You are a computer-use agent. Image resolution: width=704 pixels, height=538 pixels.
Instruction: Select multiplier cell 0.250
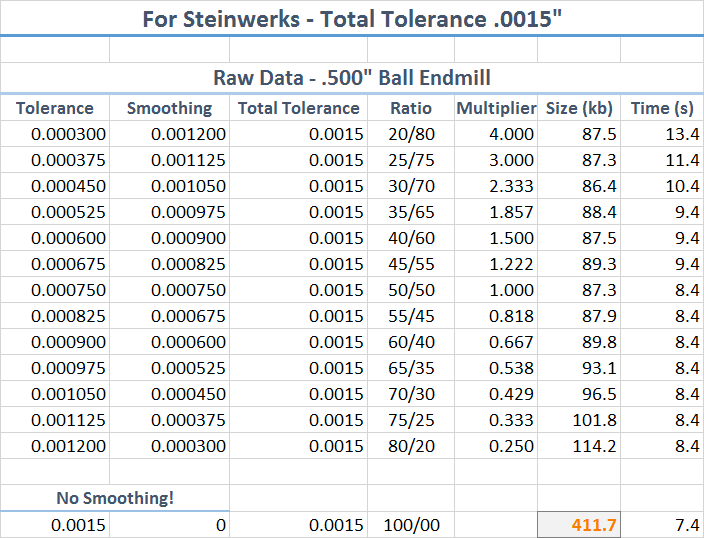click(x=496, y=446)
